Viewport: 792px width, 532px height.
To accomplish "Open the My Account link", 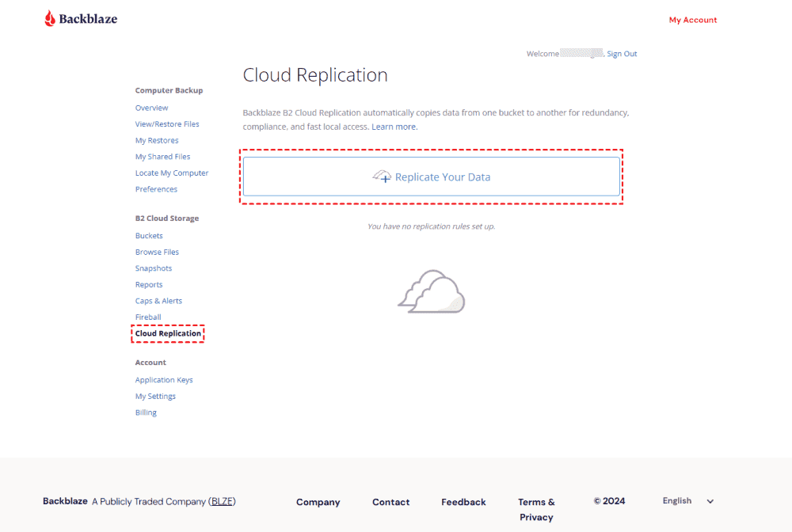I will [x=692, y=20].
